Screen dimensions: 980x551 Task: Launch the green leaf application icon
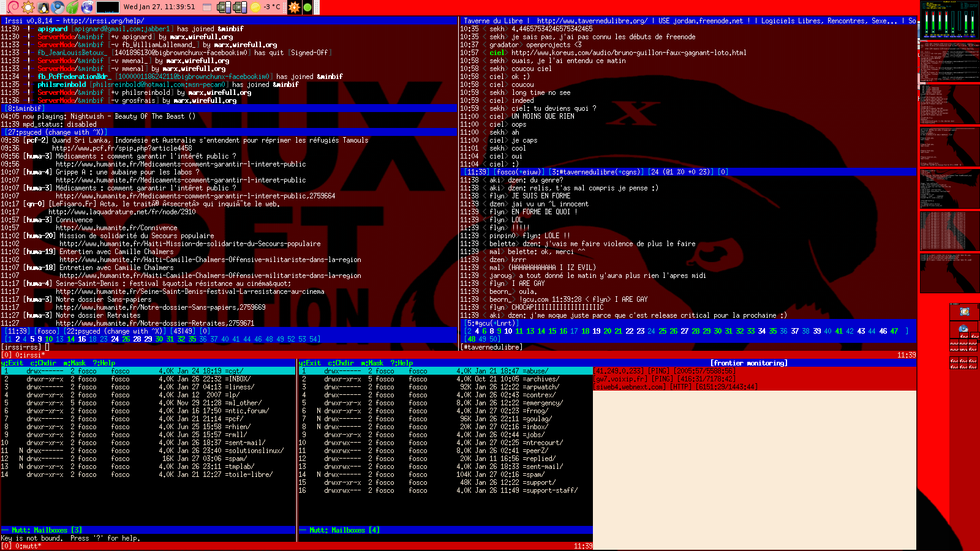coord(73,7)
